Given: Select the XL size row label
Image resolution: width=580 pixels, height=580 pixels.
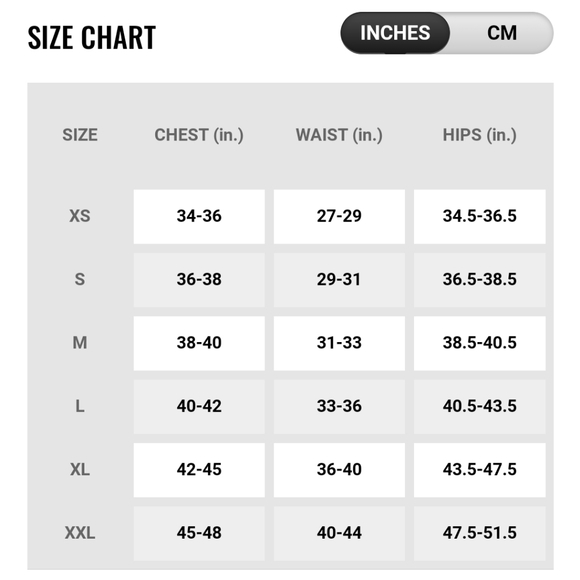Looking at the screenshot, I should click(x=80, y=469).
